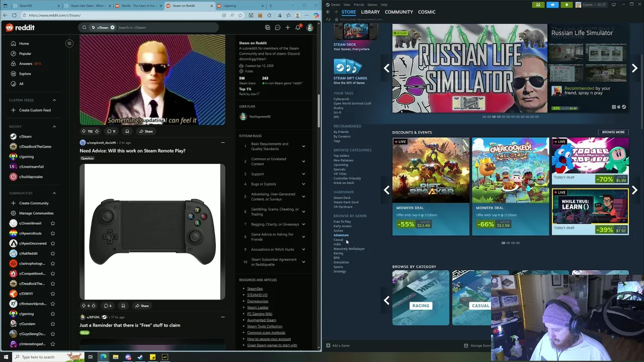This screenshot has width=644, height=362.
Task: Open Adventure genre in Steam sidebar
Action: 341,235
